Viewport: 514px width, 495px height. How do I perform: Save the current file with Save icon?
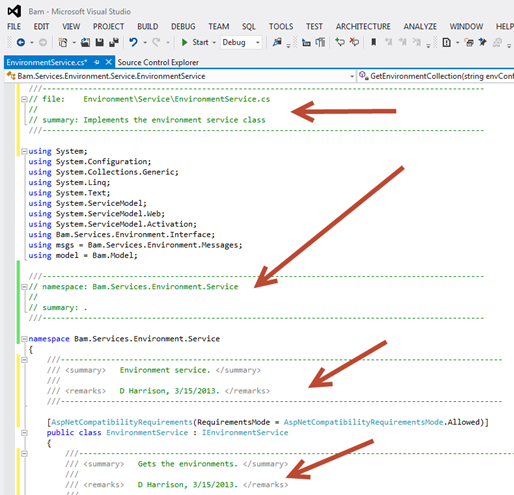[x=99, y=42]
